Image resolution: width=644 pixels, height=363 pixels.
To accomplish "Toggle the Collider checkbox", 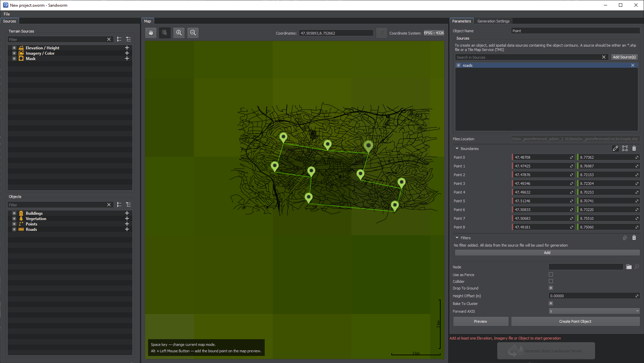I will pos(551,281).
